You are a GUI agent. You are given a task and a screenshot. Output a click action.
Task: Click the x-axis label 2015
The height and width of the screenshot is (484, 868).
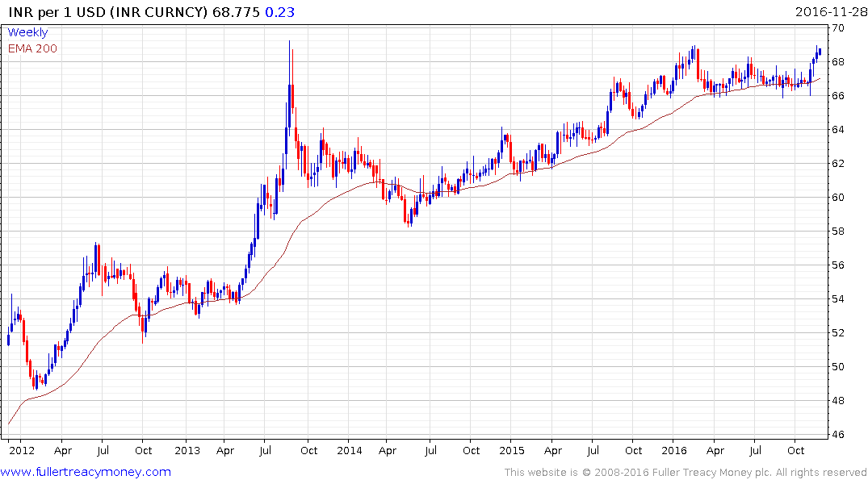click(x=511, y=451)
